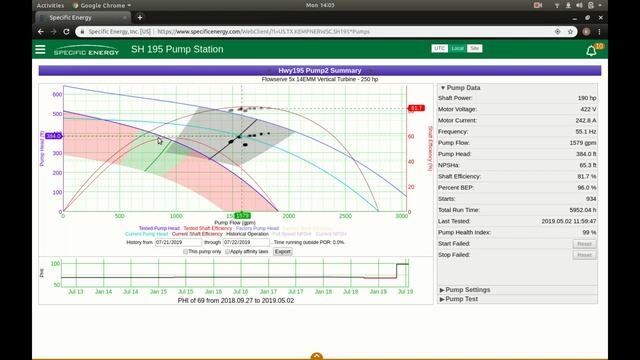The image size is (640, 360).
Task: Click the Frequency value 55.1 Hz
Action: click(587, 131)
